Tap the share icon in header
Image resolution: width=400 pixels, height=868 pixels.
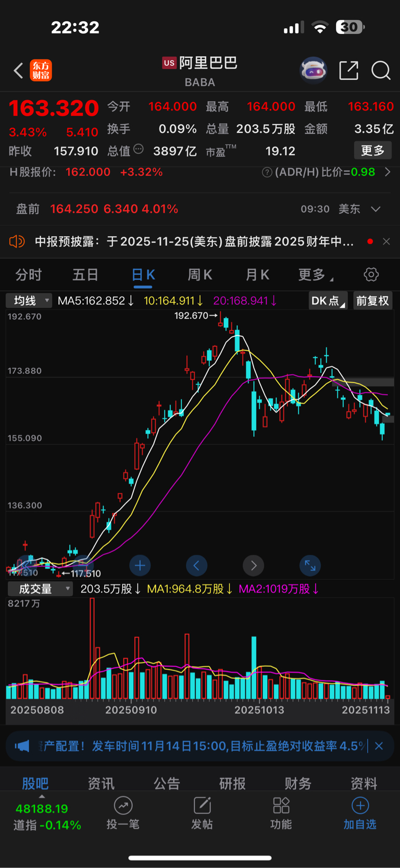tap(348, 70)
